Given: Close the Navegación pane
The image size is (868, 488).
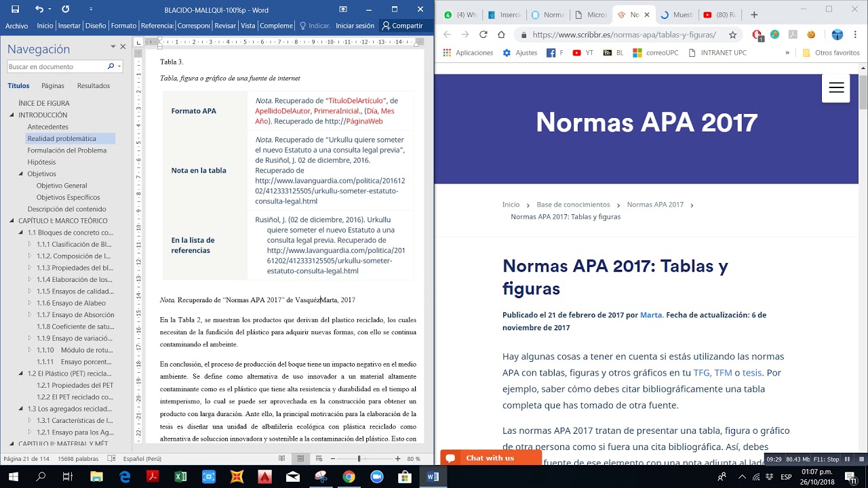Looking at the screenshot, I should tap(123, 47).
